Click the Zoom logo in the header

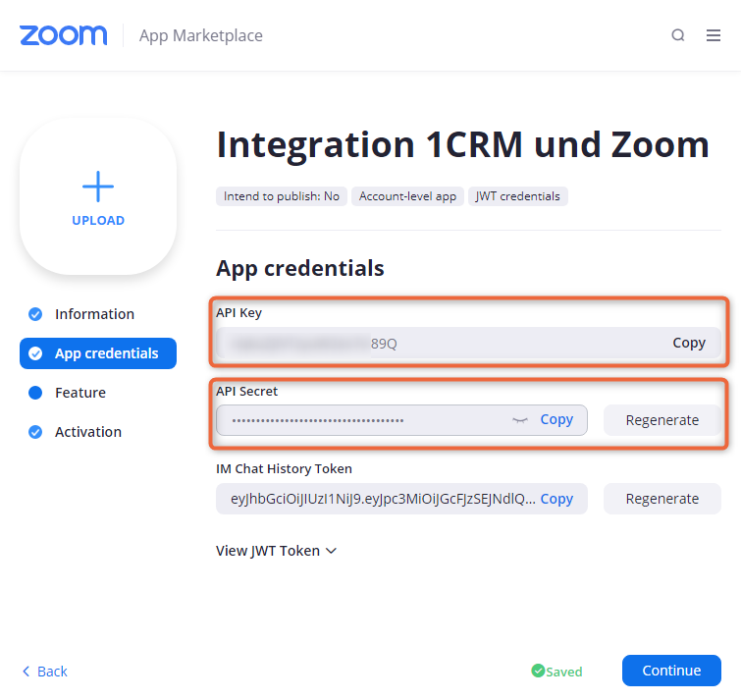pos(64,35)
